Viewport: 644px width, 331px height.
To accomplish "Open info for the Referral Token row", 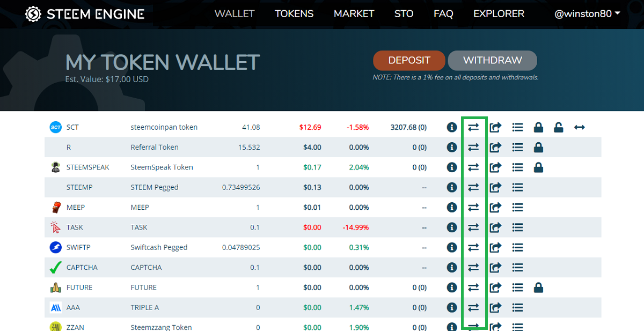I will coord(452,147).
